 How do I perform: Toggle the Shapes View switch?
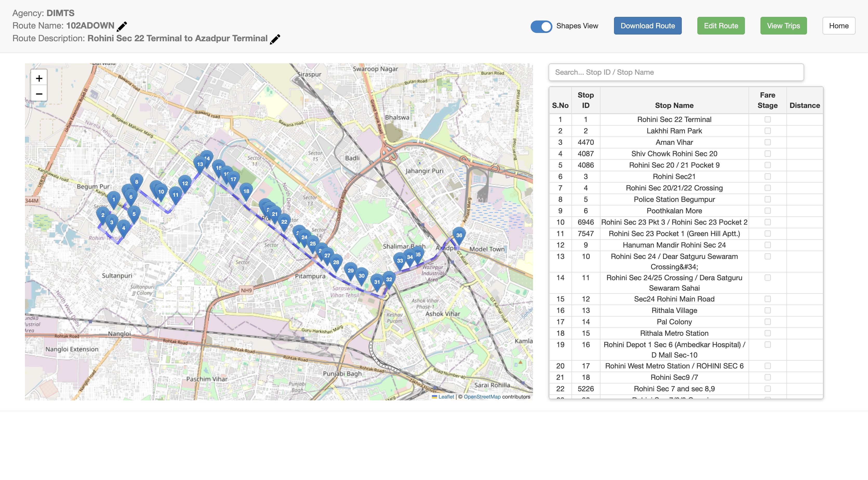(x=541, y=26)
